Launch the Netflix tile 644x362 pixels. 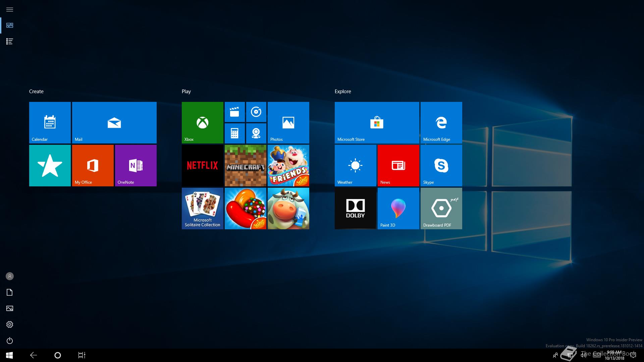203,166
